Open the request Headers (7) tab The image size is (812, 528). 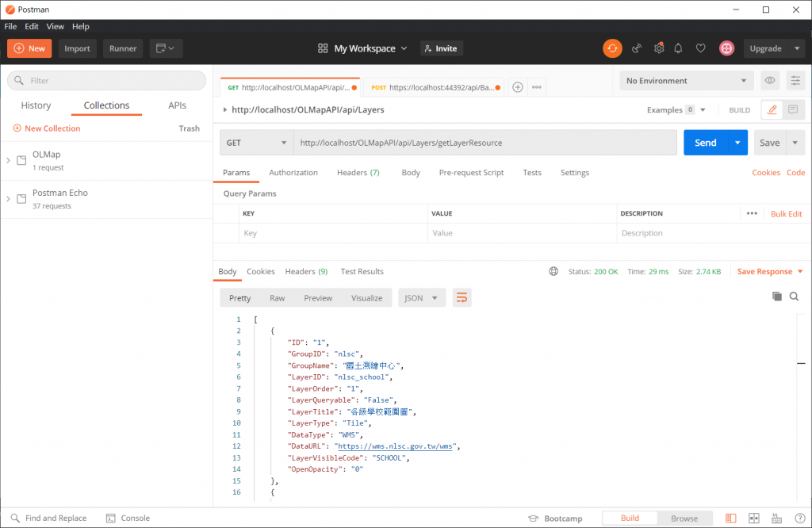[358, 172]
